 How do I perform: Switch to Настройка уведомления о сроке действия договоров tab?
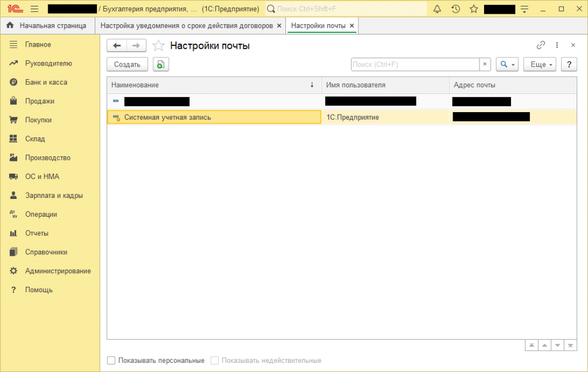pos(187,25)
